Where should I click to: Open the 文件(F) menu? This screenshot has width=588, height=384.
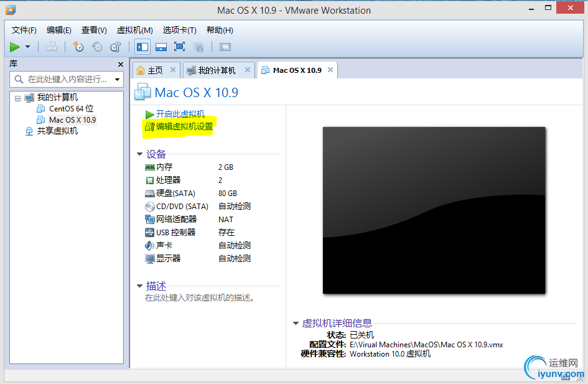point(24,30)
